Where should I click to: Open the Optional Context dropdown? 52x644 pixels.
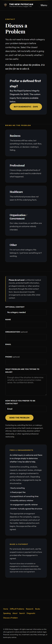point(26,312)
